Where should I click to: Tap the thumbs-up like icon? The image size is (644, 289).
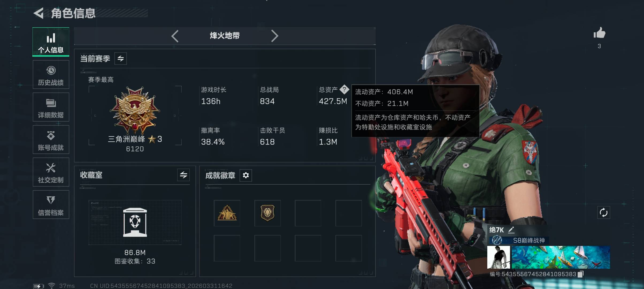click(599, 33)
